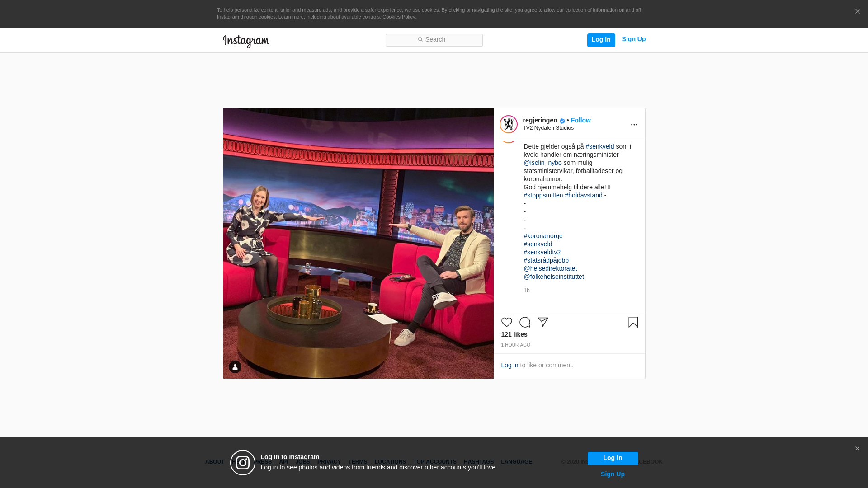Open the post options ellipsis menu
868x488 pixels.
point(634,125)
